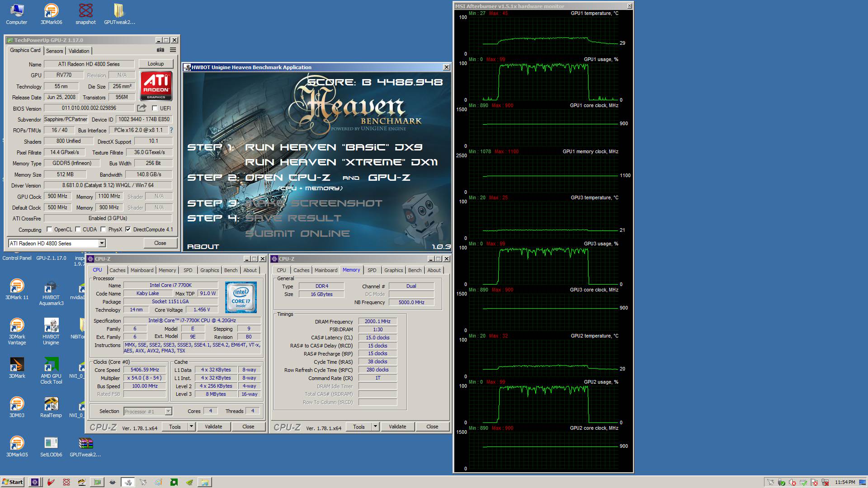Click CPU-Z purple taskbar icon

click(35, 482)
